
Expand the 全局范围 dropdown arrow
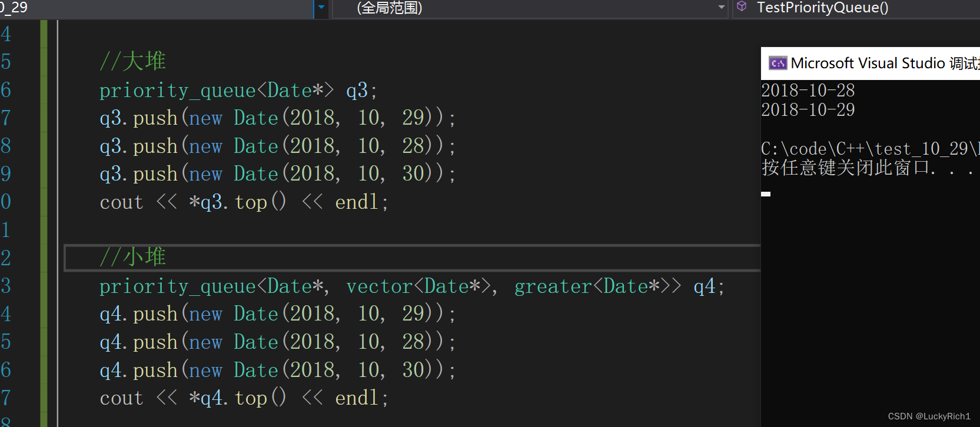click(722, 8)
